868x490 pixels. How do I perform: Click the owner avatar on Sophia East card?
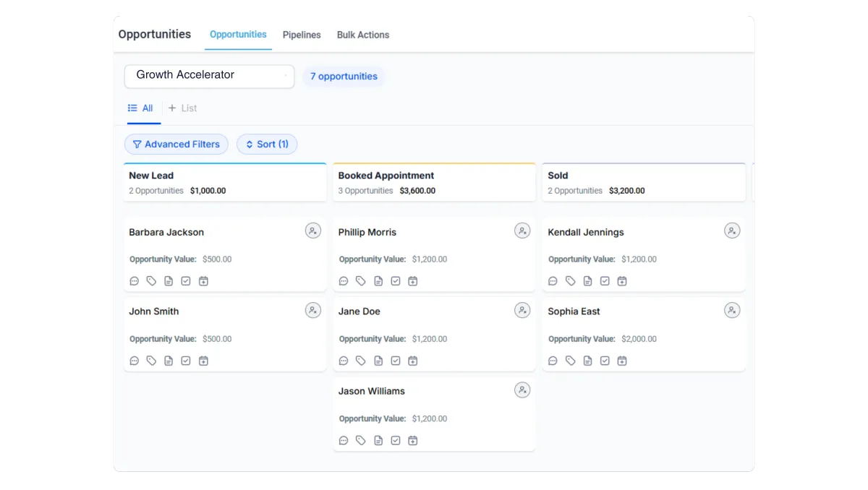pos(732,311)
